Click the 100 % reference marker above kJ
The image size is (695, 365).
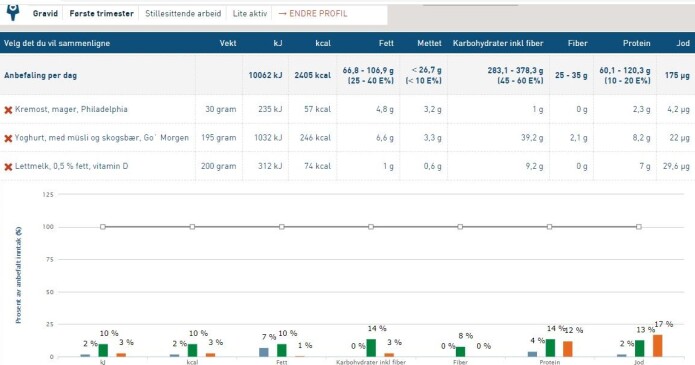pos(103,227)
